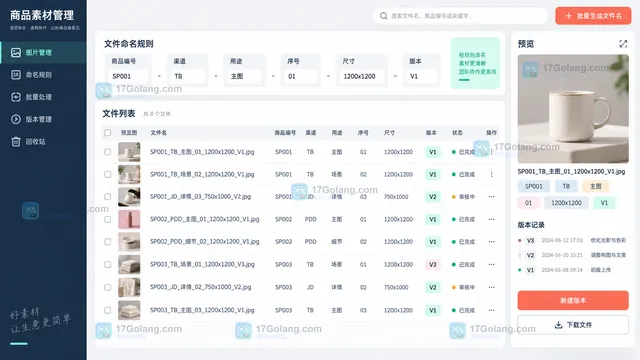Image resolution: width=640 pixels, height=360 pixels.
Task: Click V3 badge in SP003_TB_场景_01 row
Action: coord(433,264)
